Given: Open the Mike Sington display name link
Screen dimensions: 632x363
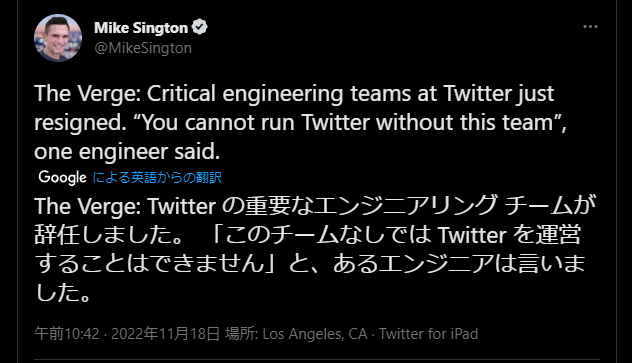Looking at the screenshot, I should click(x=141, y=28).
